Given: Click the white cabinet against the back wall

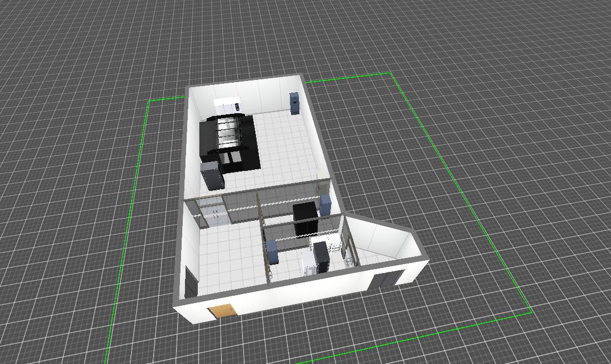Looking at the screenshot, I should 227,105.
